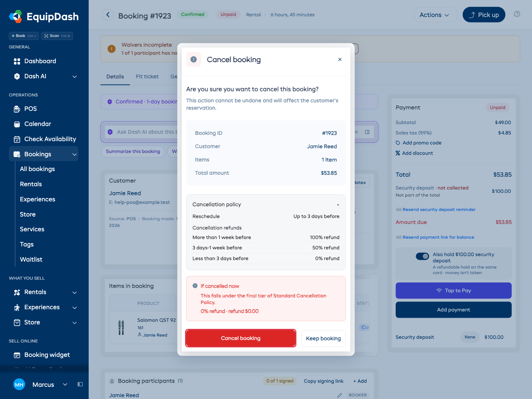This screenshot has height=399, width=532.
Task: Collapse the Bookings sidebar group
Action: 75,154
